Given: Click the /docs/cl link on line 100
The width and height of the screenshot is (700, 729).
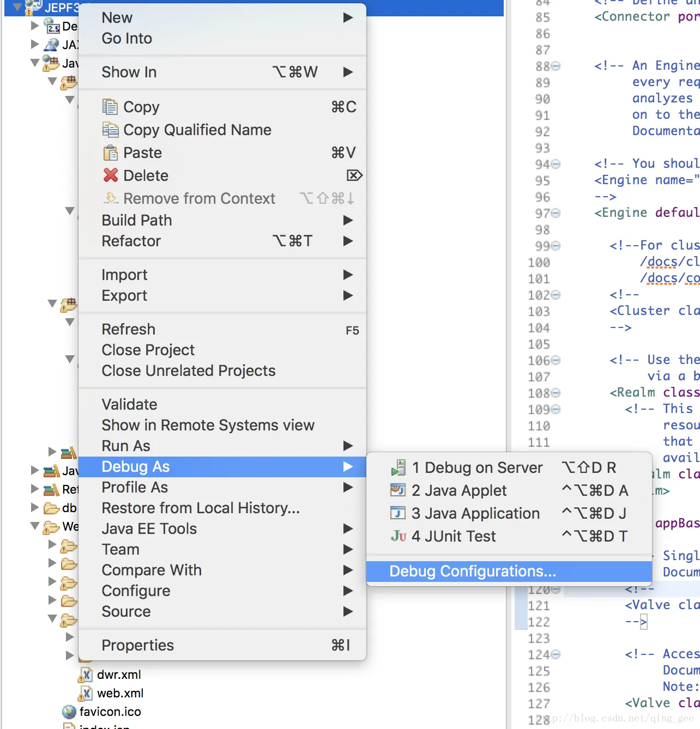Looking at the screenshot, I should pos(670,262).
